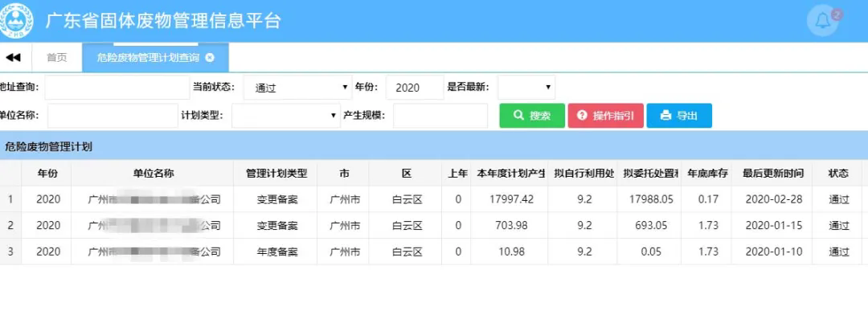Screen dimensions: 868x315
Task: Click the 年份 column header
Action: point(47,174)
